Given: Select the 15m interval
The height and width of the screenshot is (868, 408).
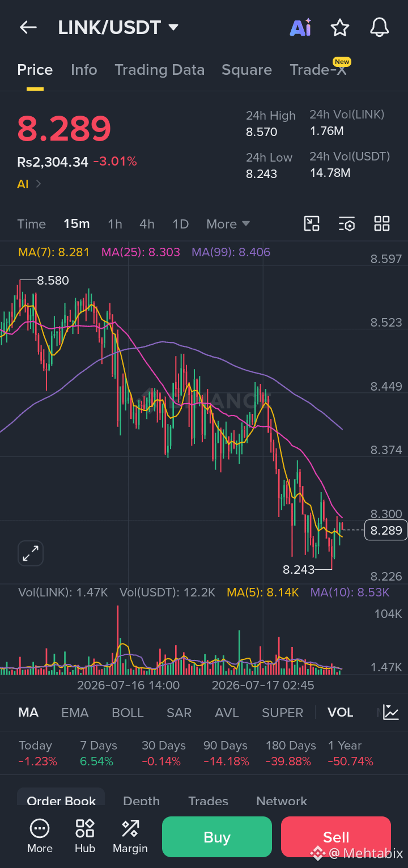Looking at the screenshot, I should [76, 224].
